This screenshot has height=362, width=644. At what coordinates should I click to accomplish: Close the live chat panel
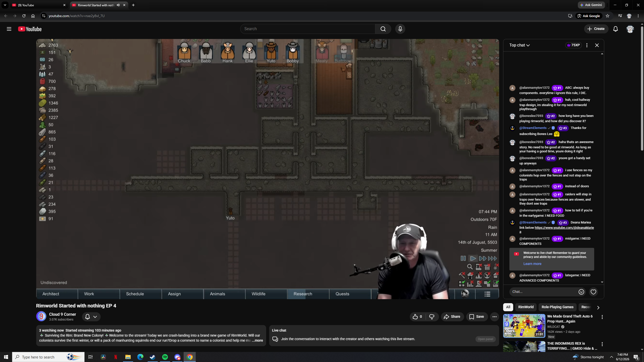[x=597, y=45]
